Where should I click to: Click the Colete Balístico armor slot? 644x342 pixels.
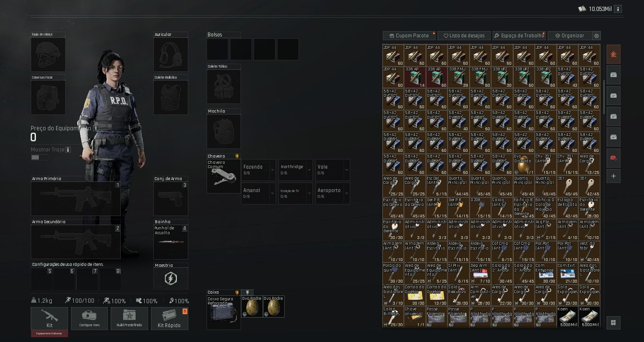[x=171, y=97]
